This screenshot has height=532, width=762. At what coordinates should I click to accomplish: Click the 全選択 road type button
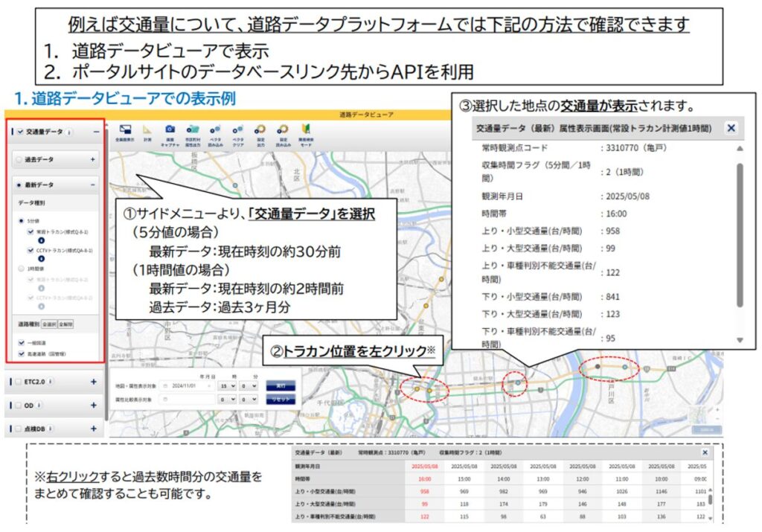pyautogui.click(x=50, y=324)
